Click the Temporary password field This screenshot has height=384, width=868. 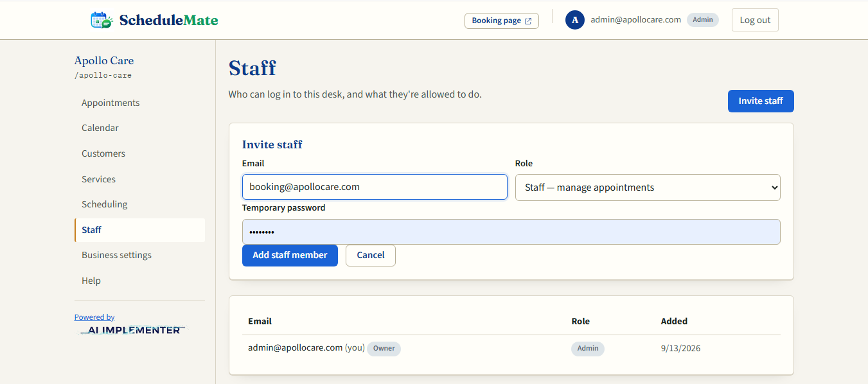pyautogui.click(x=511, y=232)
